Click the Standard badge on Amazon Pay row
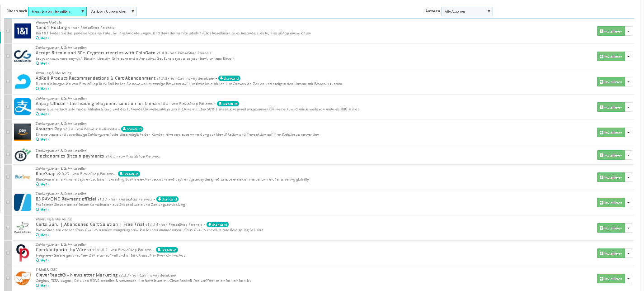644x291 pixels. click(x=132, y=129)
